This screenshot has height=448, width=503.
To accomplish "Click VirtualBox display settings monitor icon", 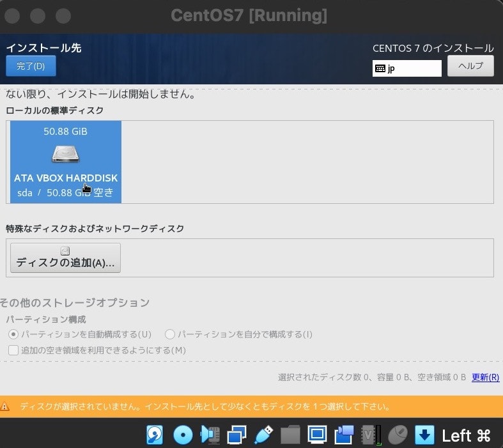I will [x=317, y=435].
